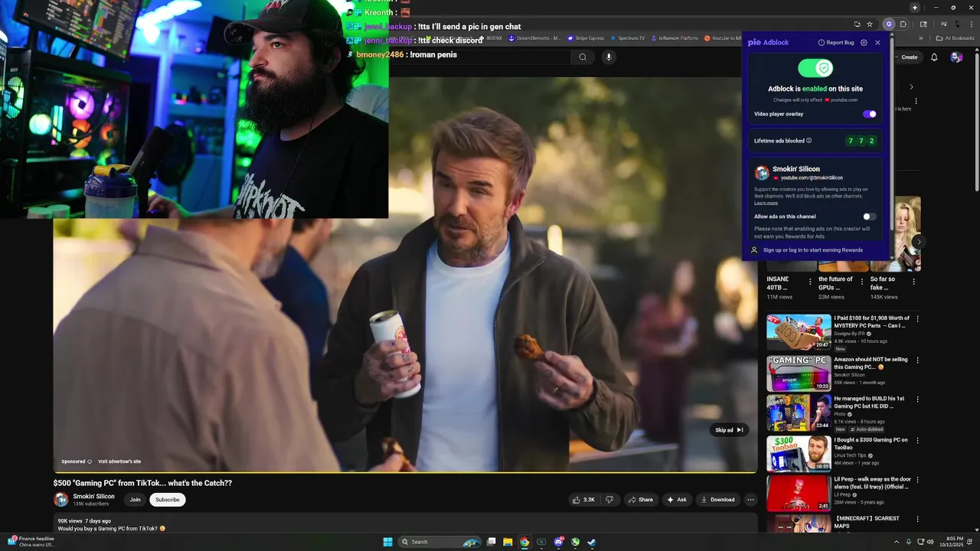Open Stripe Express bookmark
The height and width of the screenshot is (551, 980).
click(x=586, y=37)
